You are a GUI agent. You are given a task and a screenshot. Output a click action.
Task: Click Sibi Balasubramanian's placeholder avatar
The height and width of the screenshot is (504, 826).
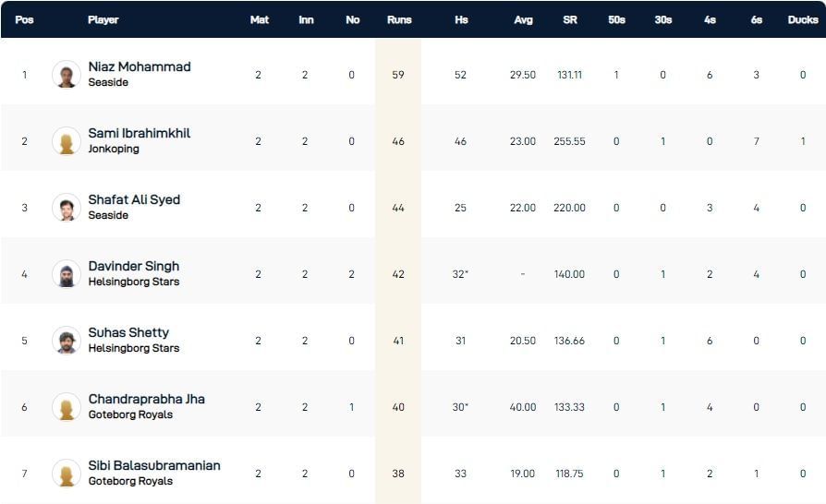tap(67, 474)
